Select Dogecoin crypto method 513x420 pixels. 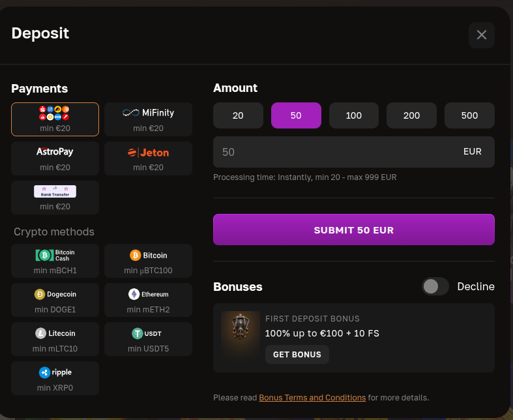click(x=55, y=299)
